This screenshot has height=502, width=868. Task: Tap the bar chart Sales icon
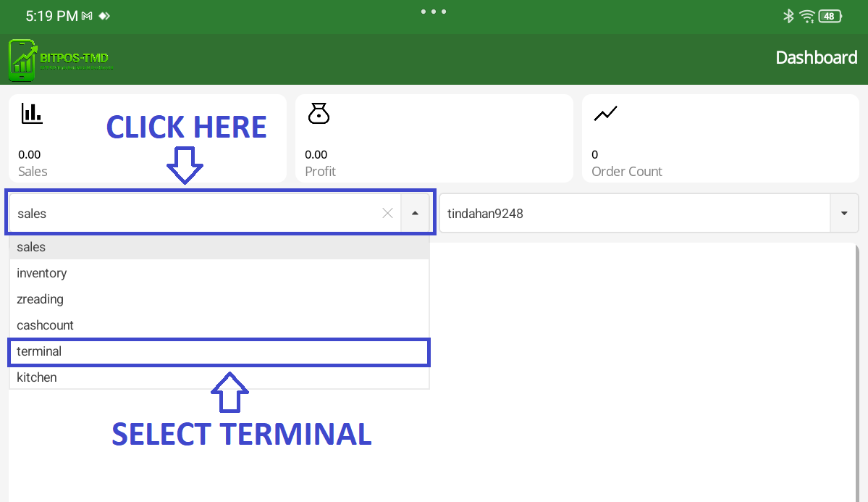32,113
